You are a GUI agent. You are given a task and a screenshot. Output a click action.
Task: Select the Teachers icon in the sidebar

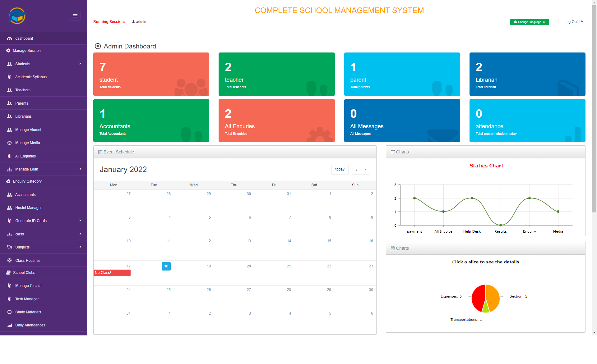point(9,90)
